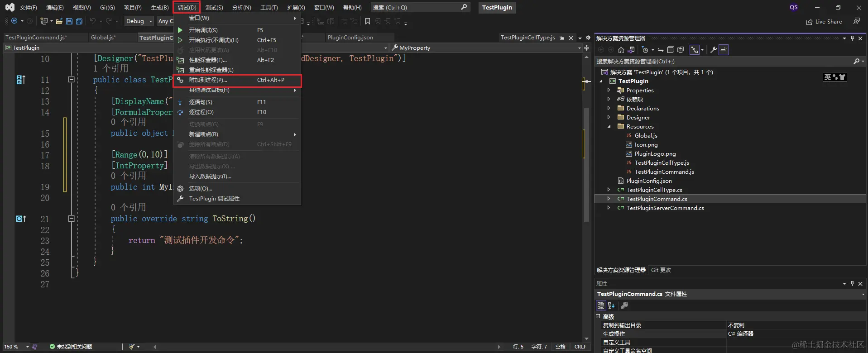Click the split editor plus icon

(587, 48)
